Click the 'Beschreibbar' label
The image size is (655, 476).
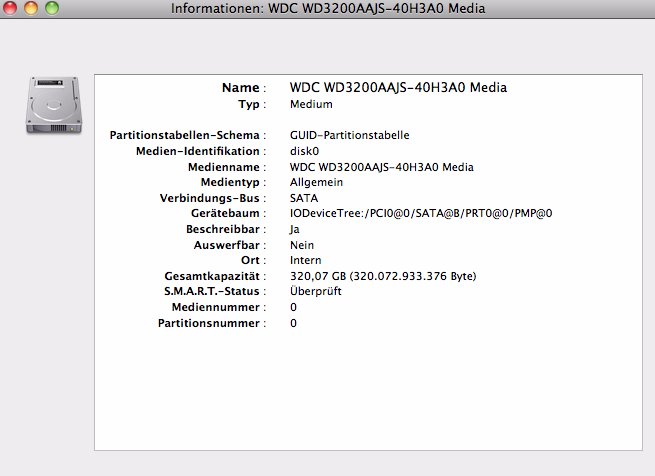(223, 229)
